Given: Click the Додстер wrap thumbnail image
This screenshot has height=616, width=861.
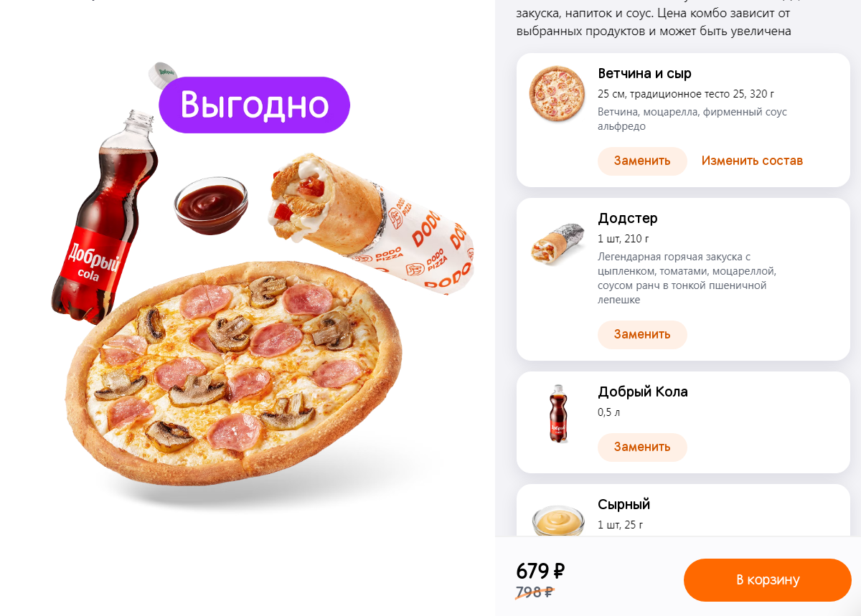Looking at the screenshot, I should click(x=557, y=243).
